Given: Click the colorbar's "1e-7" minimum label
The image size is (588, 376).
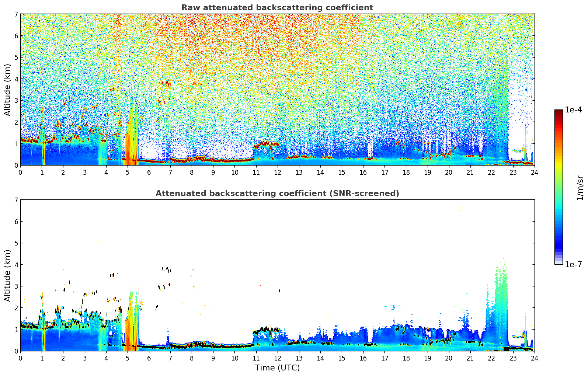Looking at the screenshot, I should pyautogui.click(x=573, y=264).
